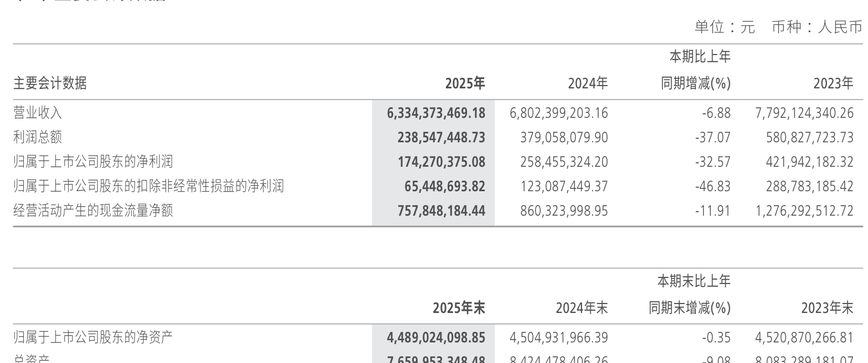Click the 扣除非经常性损益的净利润 row label
Viewport: 868px width, 363px height.
[x=148, y=186]
